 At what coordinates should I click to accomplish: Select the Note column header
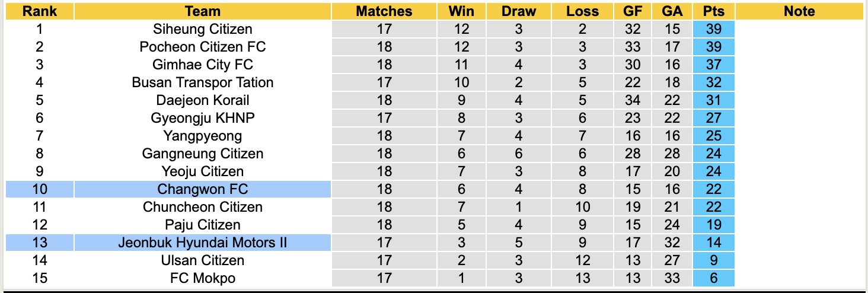[799, 11]
